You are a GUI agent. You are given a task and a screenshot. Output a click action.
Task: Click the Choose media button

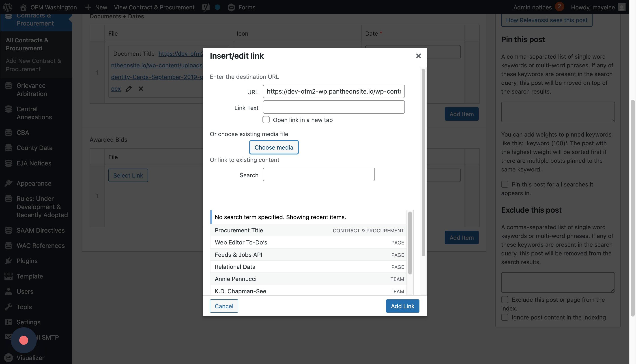click(x=274, y=147)
